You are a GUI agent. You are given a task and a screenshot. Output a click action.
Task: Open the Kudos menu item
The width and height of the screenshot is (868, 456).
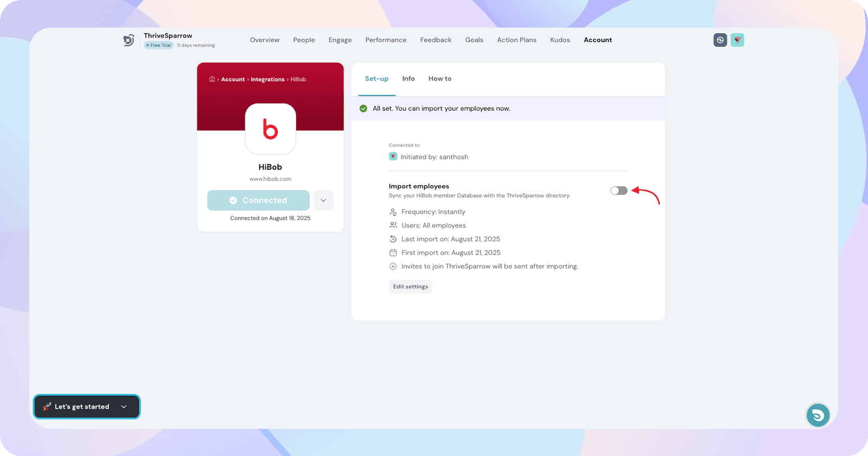(560, 40)
